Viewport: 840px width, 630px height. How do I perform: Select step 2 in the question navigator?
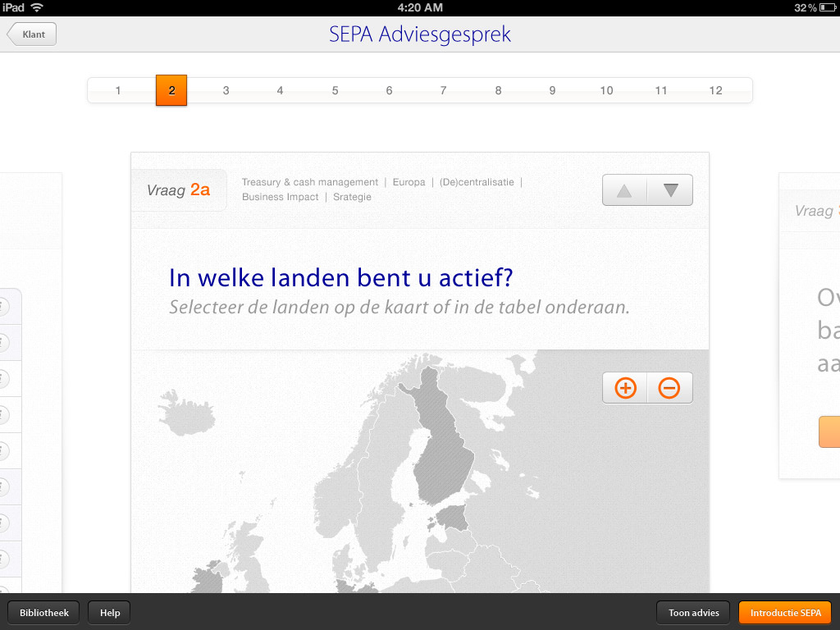coord(171,90)
